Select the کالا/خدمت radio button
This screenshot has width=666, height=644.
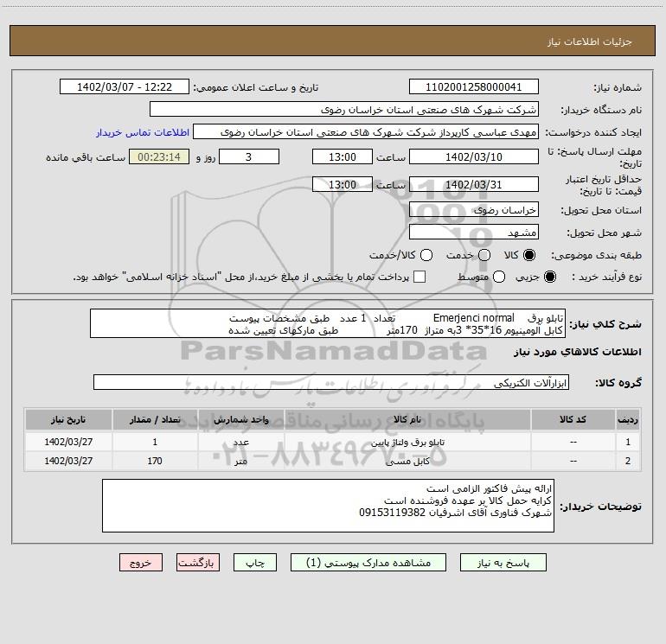point(426,255)
